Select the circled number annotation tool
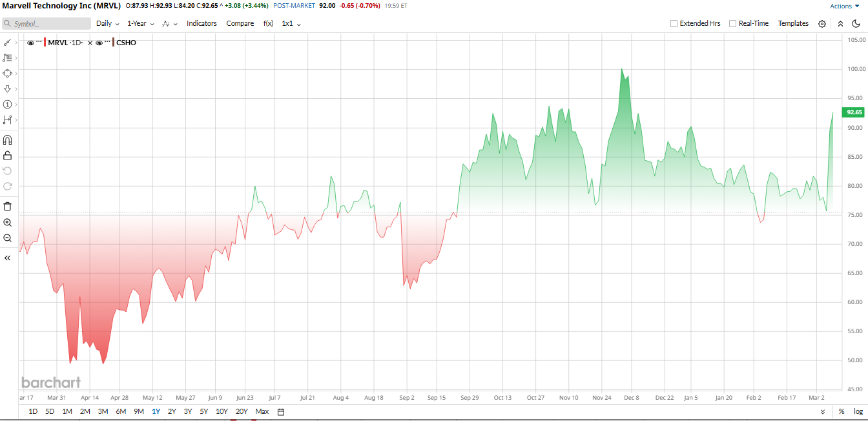This screenshot has width=868, height=421. [7, 104]
